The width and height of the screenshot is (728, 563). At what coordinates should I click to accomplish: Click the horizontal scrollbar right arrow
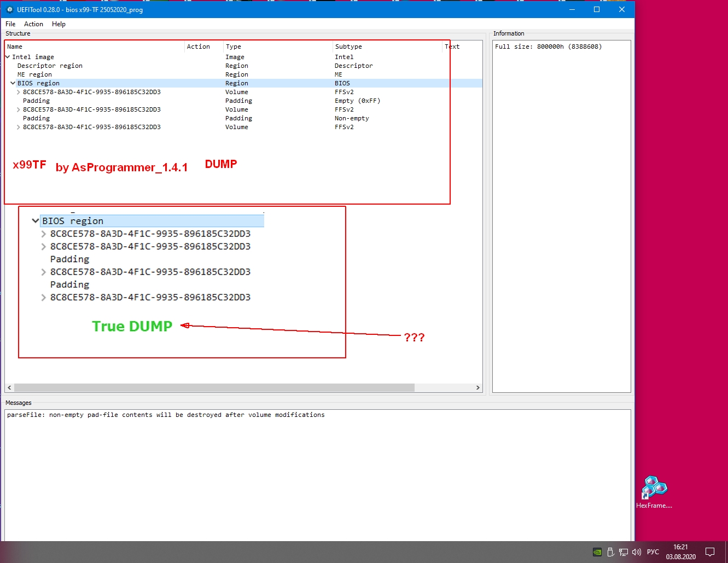pyautogui.click(x=478, y=387)
